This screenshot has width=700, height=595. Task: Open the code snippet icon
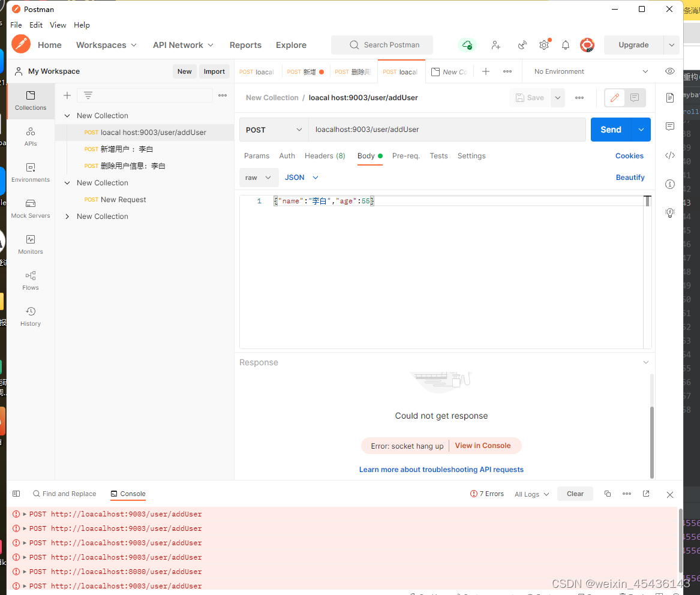point(669,155)
